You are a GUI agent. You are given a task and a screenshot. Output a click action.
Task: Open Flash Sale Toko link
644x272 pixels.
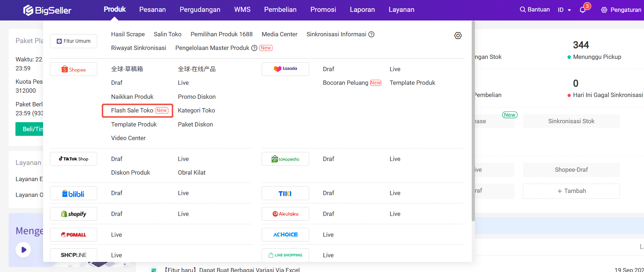click(x=132, y=110)
